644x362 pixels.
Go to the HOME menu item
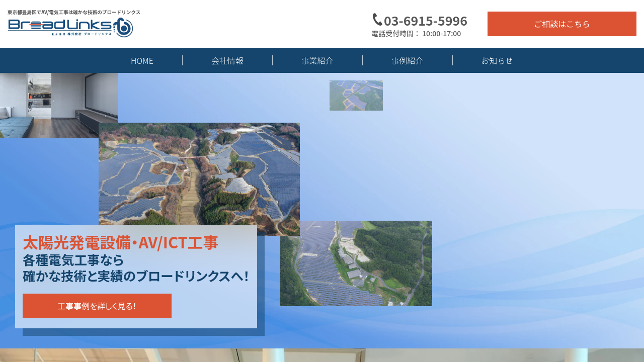tap(142, 60)
